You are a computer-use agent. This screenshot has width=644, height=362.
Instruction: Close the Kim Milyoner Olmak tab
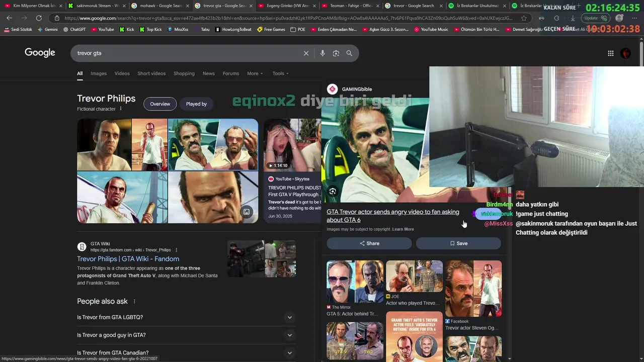click(60, 6)
